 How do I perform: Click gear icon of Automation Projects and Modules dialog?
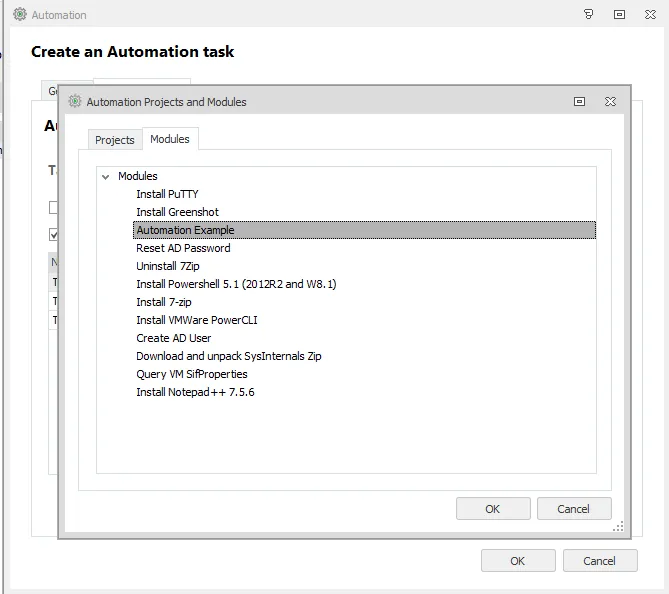point(74,101)
